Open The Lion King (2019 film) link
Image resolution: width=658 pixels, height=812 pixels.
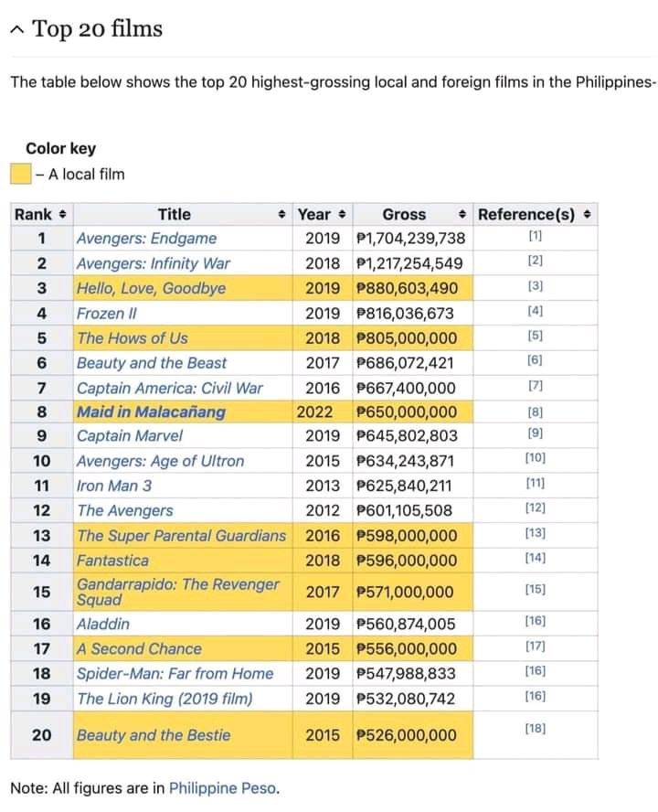click(x=164, y=699)
